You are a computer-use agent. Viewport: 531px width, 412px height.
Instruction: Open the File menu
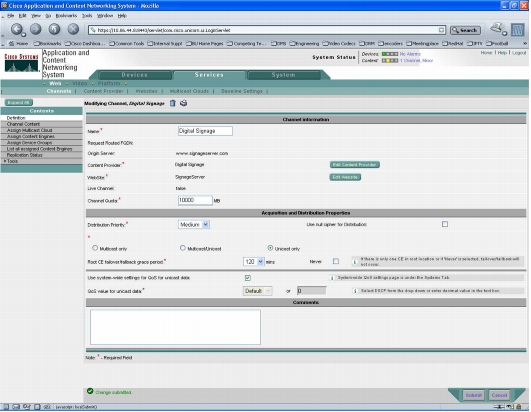pyautogui.click(x=11, y=16)
